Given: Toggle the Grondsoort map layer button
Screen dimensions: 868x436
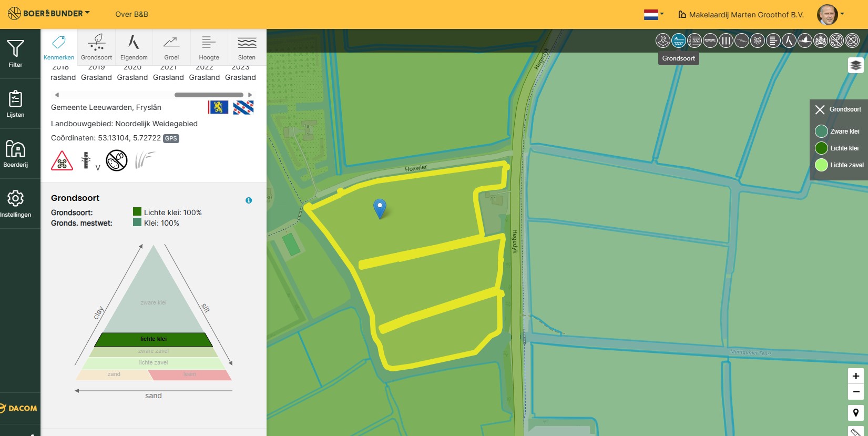Looking at the screenshot, I should 679,40.
